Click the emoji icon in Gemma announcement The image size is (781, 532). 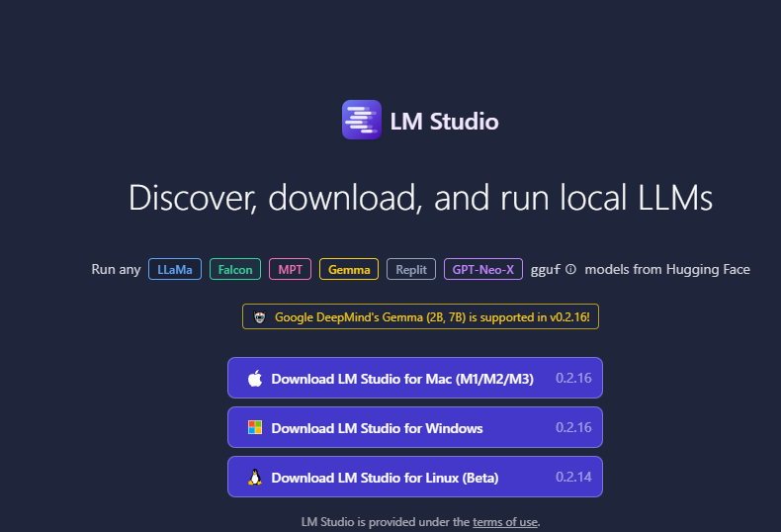259,317
